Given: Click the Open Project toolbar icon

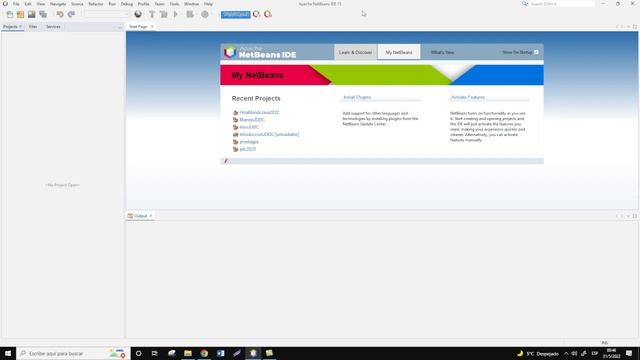Looking at the screenshot, I should click(31, 14).
